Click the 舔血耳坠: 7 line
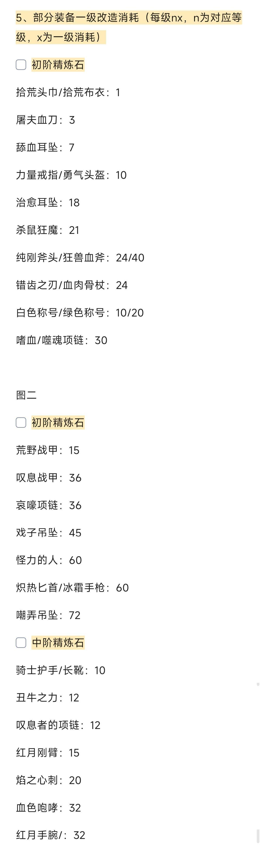The image size is (262, 868). coord(45,148)
